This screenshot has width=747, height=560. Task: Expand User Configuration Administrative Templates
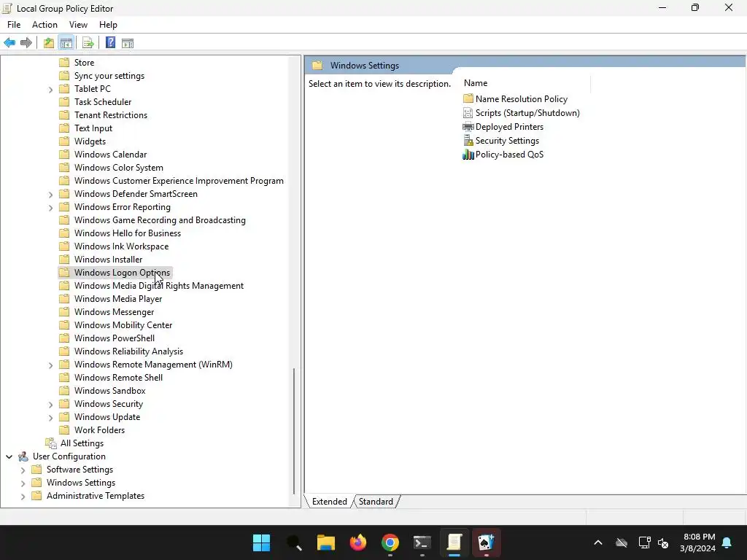click(x=23, y=496)
